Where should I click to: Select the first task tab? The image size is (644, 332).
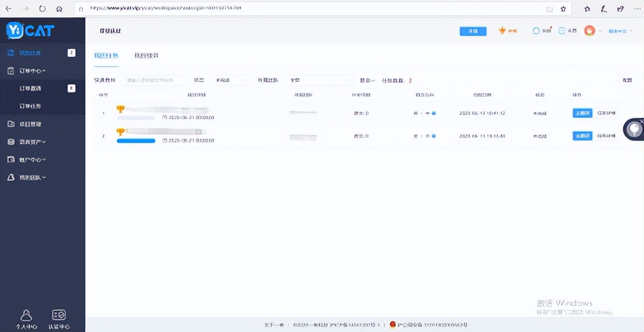point(106,56)
